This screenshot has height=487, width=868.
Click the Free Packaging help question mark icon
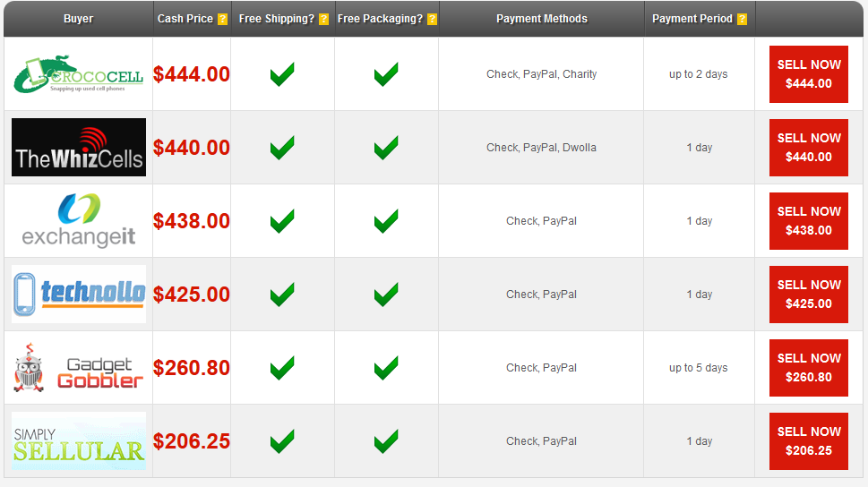pos(433,20)
